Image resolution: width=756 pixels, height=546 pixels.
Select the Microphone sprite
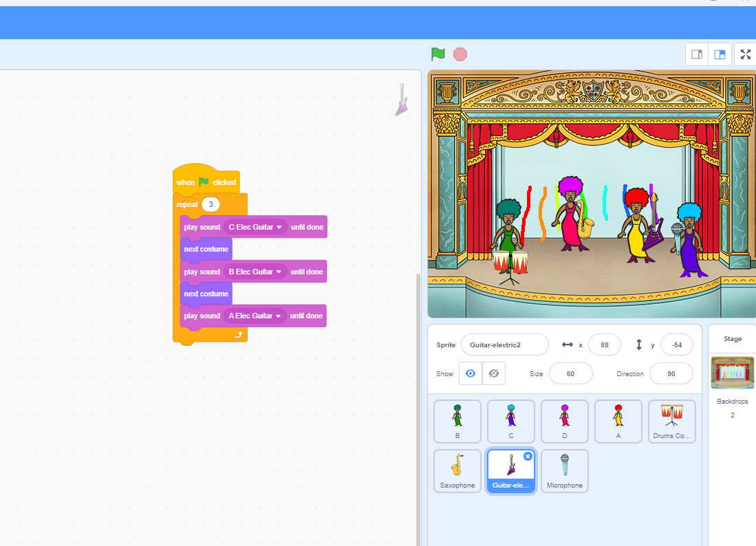[x=565, y=471]
